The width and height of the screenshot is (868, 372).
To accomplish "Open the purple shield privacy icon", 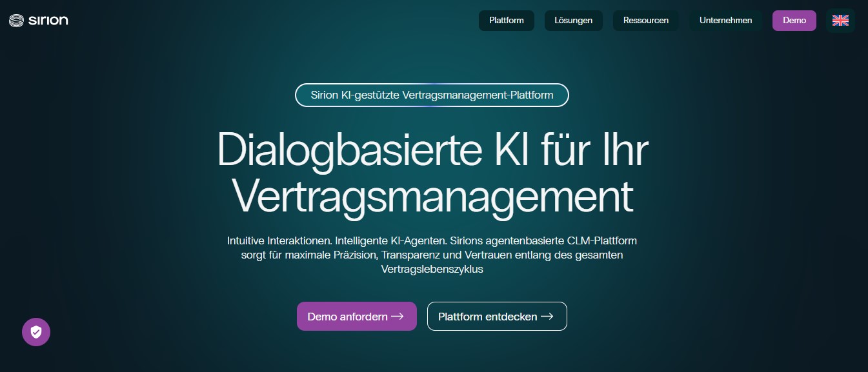I will pyautogui.click(x=36, y=332).
